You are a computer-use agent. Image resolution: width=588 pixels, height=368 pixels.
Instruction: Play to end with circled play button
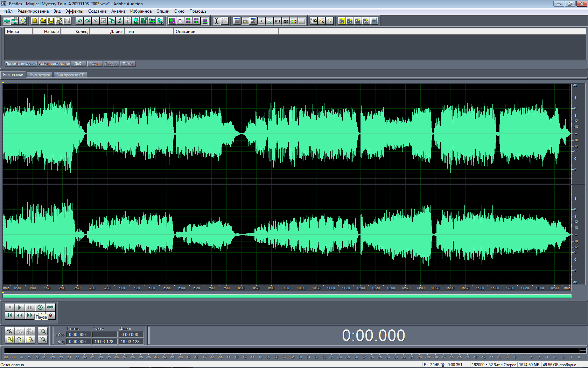point(40,307)
